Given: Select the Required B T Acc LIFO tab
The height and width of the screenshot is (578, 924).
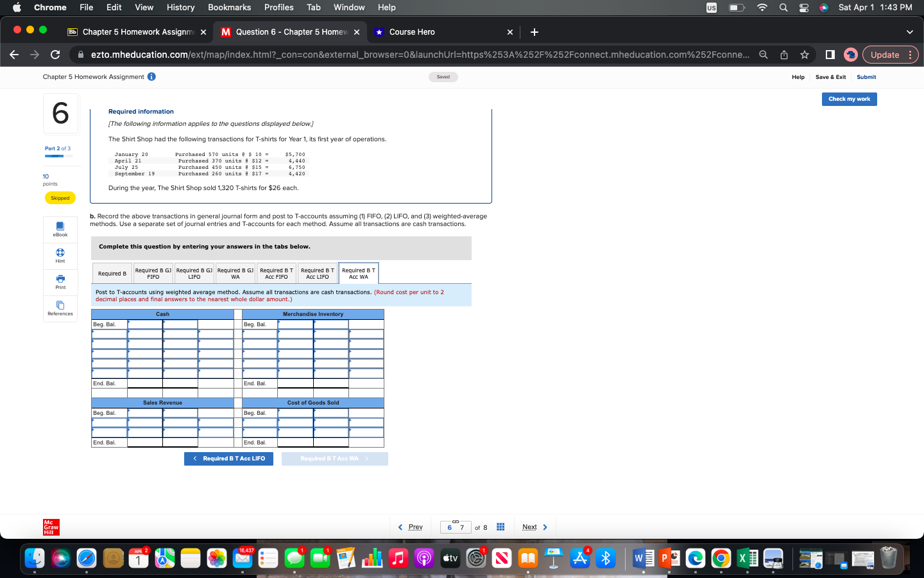Looking at the screenshot, I should pyautogui.click(x=318, y=274).
